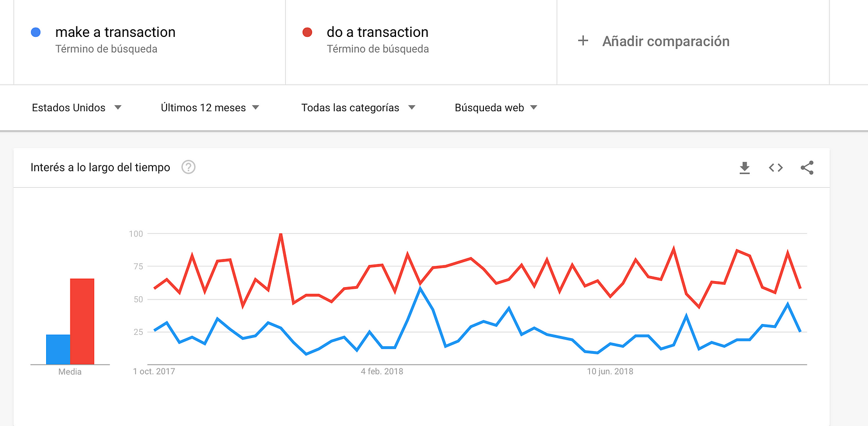Edit the make a transaction search term

point(116,32)
